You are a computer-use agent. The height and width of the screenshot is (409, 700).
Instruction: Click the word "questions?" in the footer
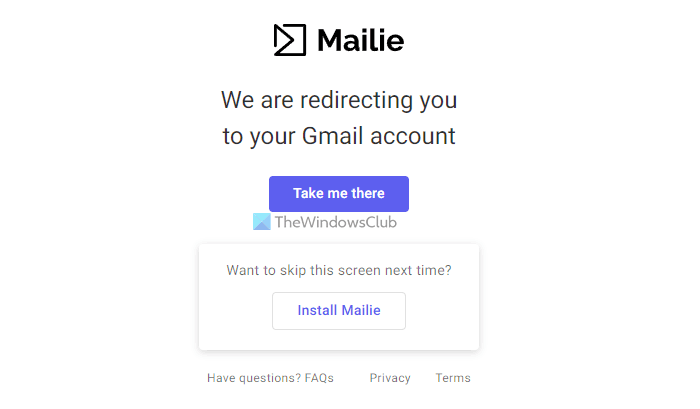point(271,378)
